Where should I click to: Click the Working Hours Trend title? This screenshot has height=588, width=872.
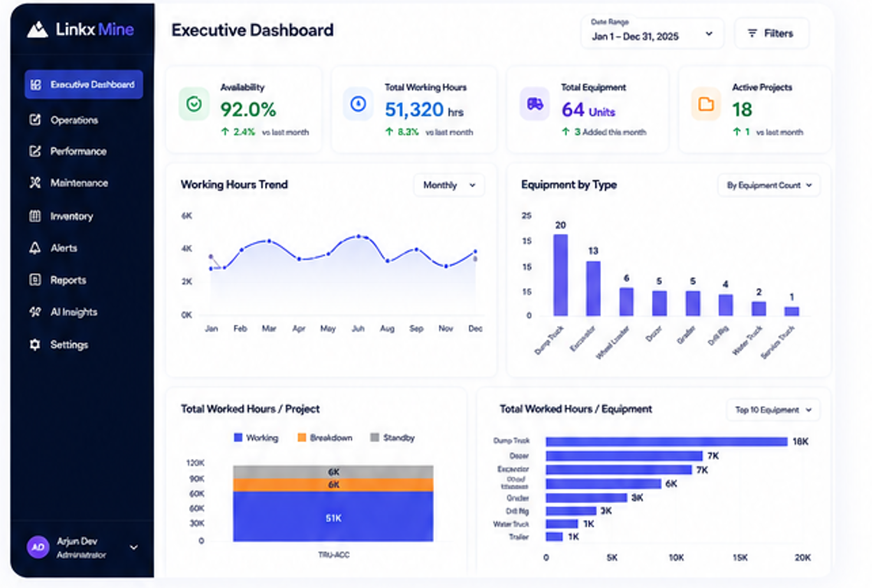point(234,185)
